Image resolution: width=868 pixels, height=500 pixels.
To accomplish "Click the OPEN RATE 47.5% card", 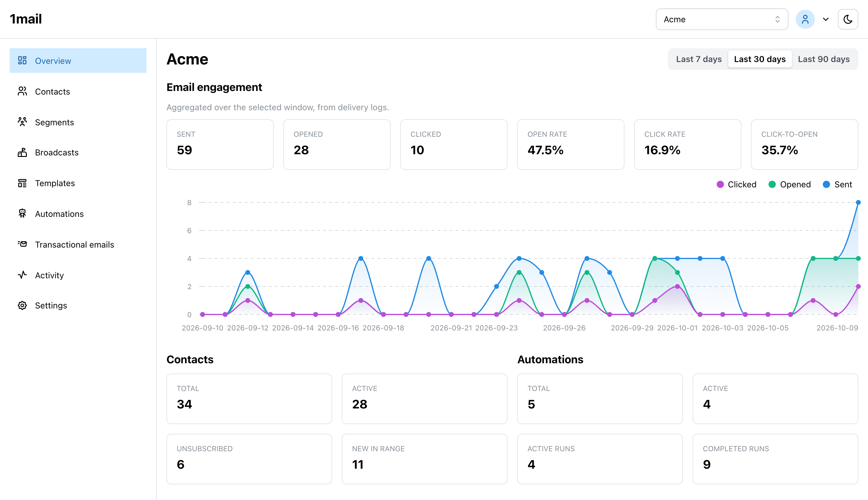I will (571, 145).
